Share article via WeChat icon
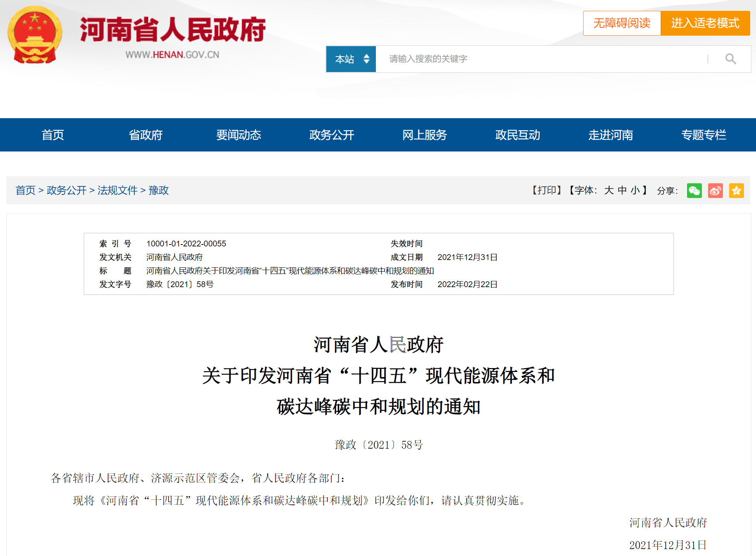Image resolution: width=756 pixels, height=556 pixels. click(x=694, y=190)
